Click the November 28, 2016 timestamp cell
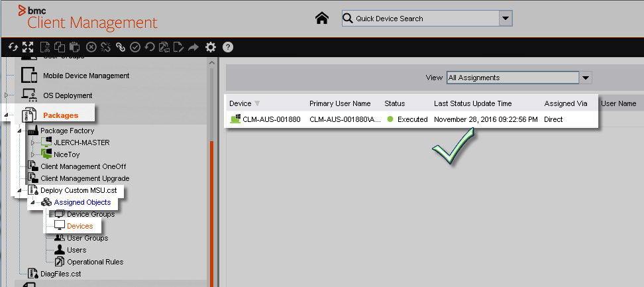The image size is (644, 287). coord(486,119)
